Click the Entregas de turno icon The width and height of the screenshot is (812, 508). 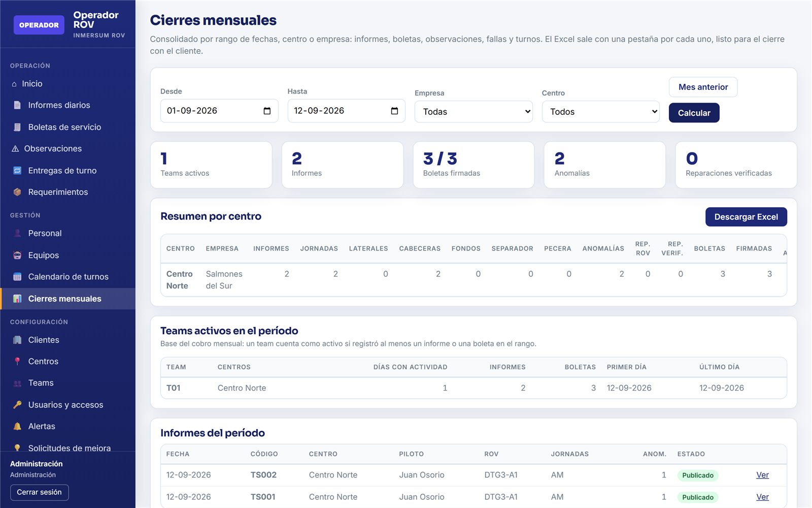(17, 171)
